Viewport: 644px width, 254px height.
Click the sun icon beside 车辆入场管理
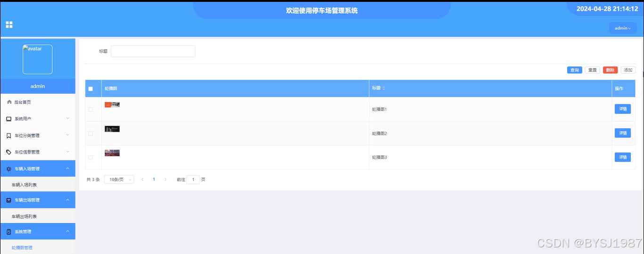coord(9,169)
